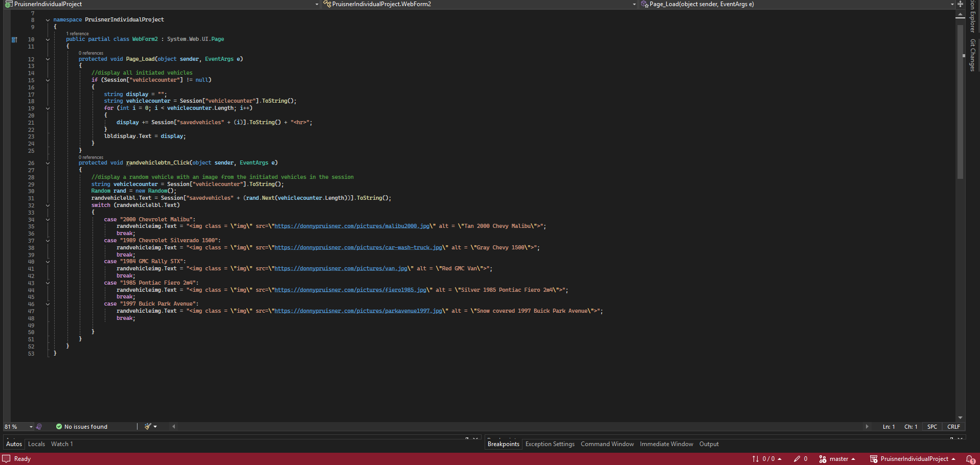The width and height of the screenshot is (980, 465).
Task: Toggle the CRLF line ending indicator
Action: [953, 427]
